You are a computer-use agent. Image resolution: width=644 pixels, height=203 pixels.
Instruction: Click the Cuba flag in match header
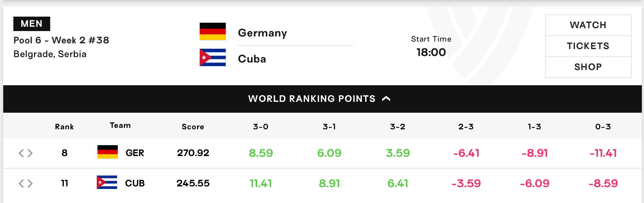click(x=213, y=57)
